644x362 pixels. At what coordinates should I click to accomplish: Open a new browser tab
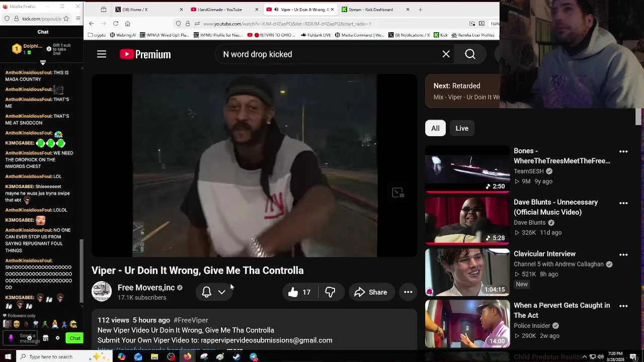[x=420, y=10]
